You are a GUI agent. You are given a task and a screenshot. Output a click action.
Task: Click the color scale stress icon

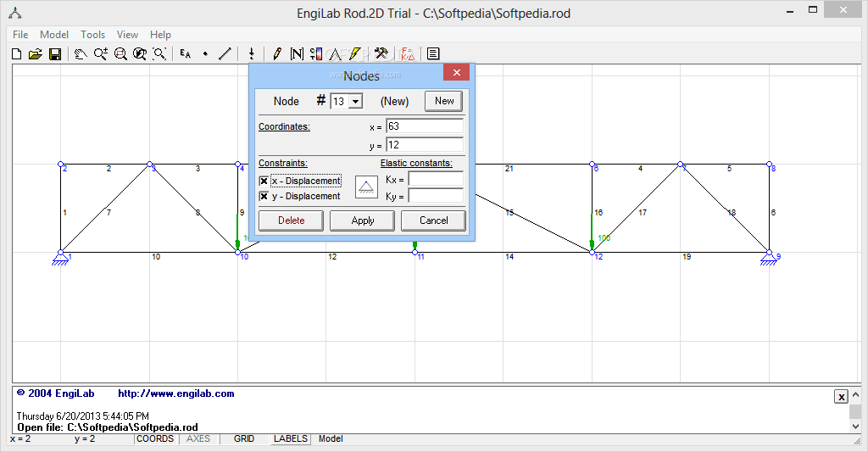coord(316,53)
